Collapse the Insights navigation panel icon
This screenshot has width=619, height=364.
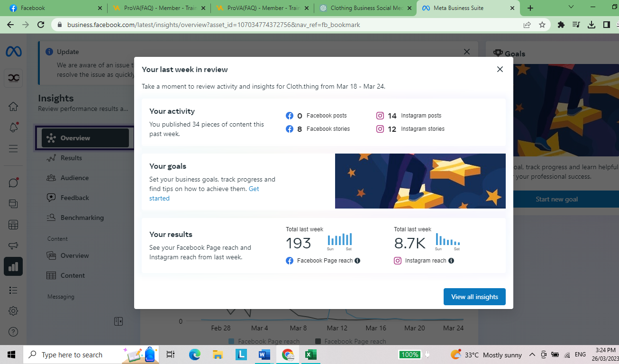118,321
